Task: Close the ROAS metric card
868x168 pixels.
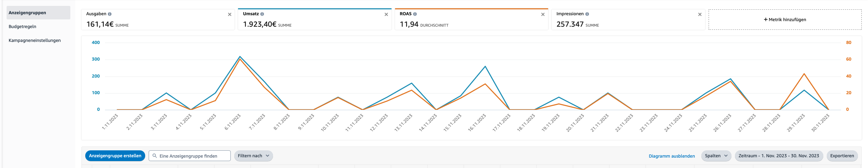Action: point(543,15)
